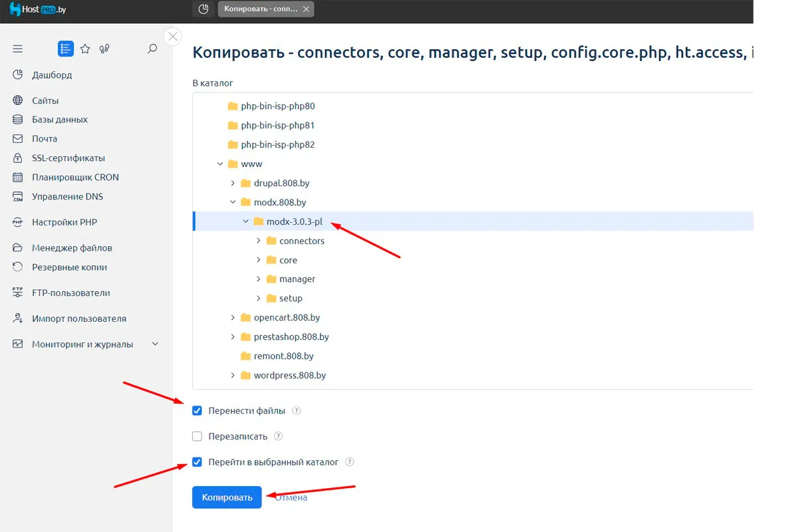The height and width of the screenshot is (532, 798).
Task: Expand wordpress.808.by folder
Action: pos(233,376)
